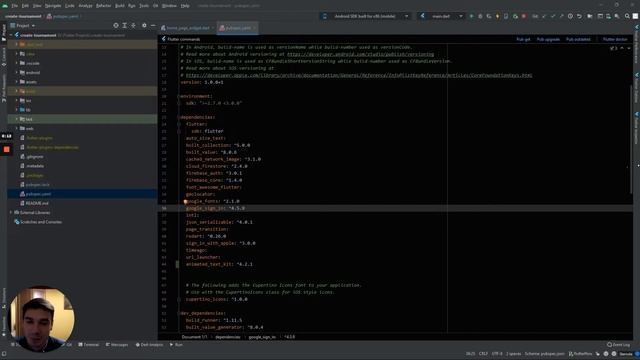Select .gitignore in the project tree
This screenshot has width=640, height=360.
35,156
